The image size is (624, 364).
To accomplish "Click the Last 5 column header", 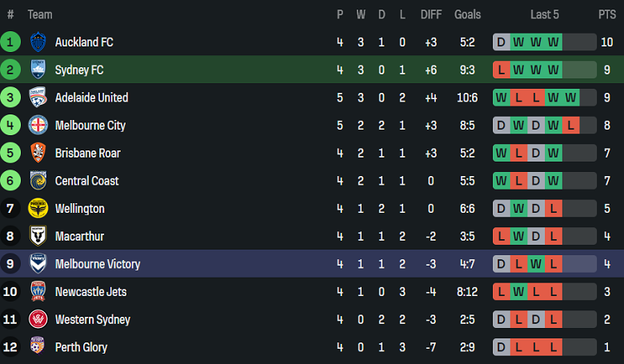I will click(544, 14).
